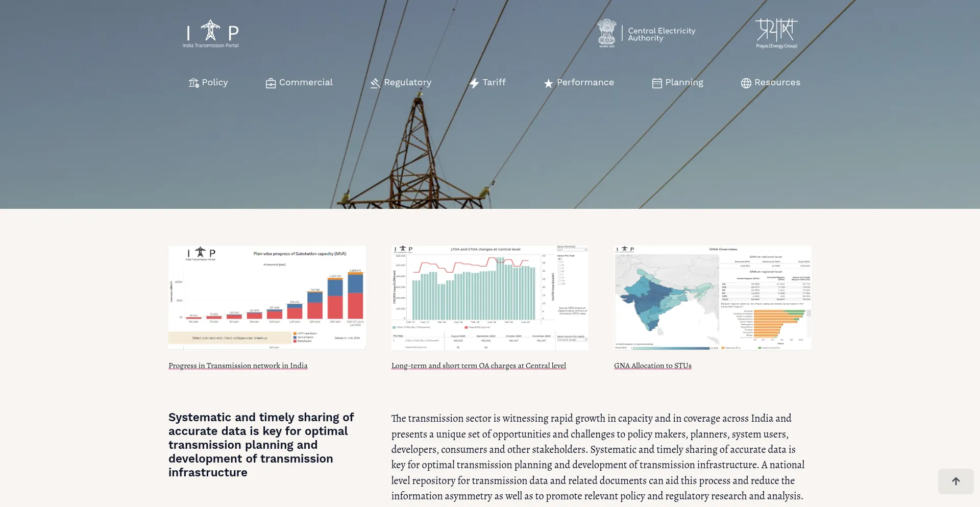
Task: Click the Planning calendar icon
Action: pos(657,83)
